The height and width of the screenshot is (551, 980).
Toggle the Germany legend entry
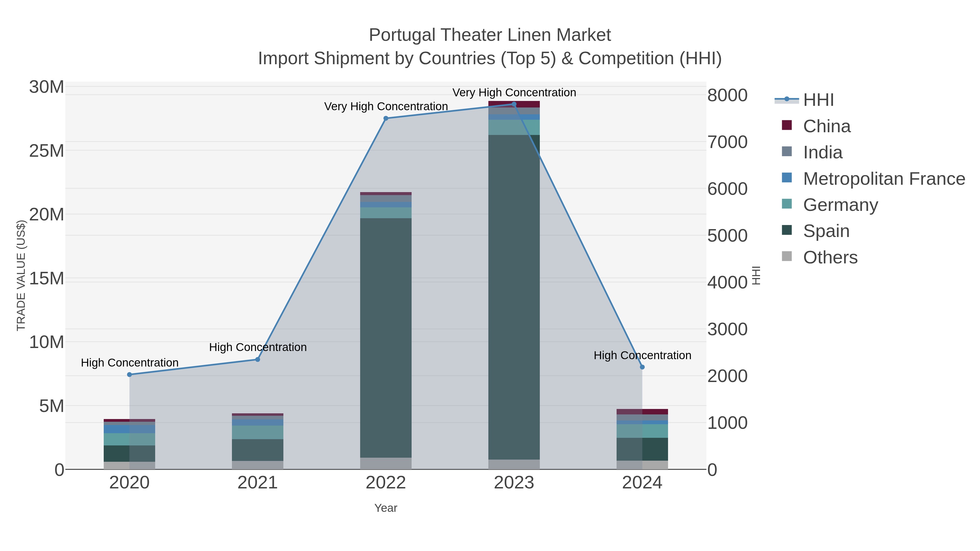(829, 205)
